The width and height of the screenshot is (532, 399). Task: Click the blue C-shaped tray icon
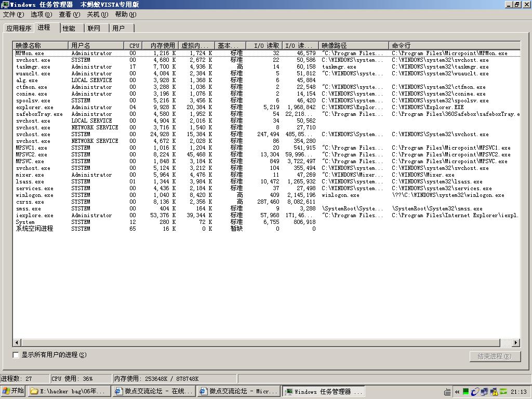tap(475, 392)
